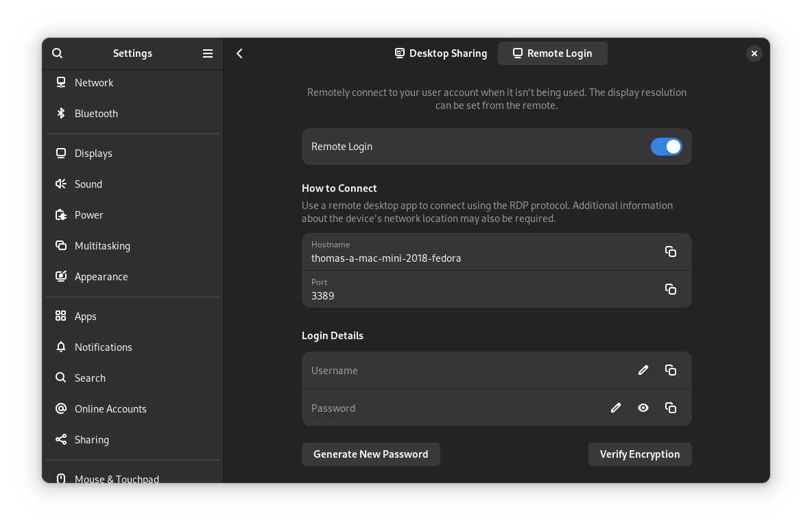Disable the Remote Login switch
The image size is (812, 529).
tap(666, 147)
